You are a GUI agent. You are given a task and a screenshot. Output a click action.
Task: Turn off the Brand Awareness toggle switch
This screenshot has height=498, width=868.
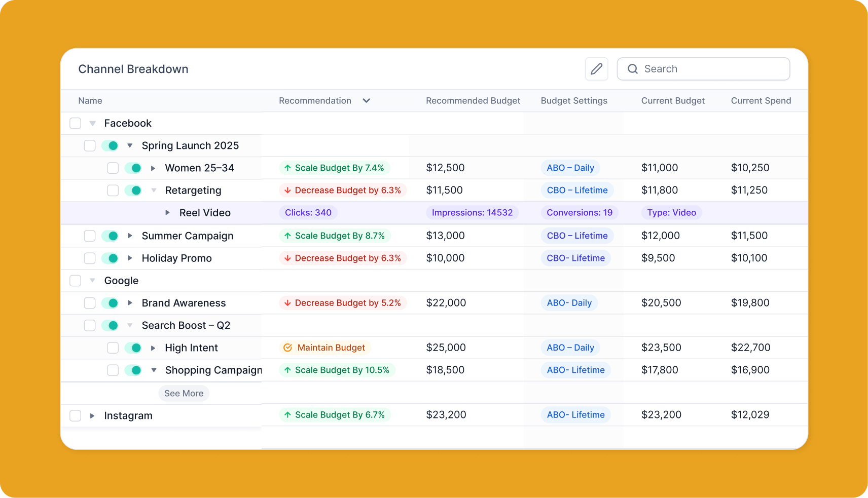click(x=110, y=303)
